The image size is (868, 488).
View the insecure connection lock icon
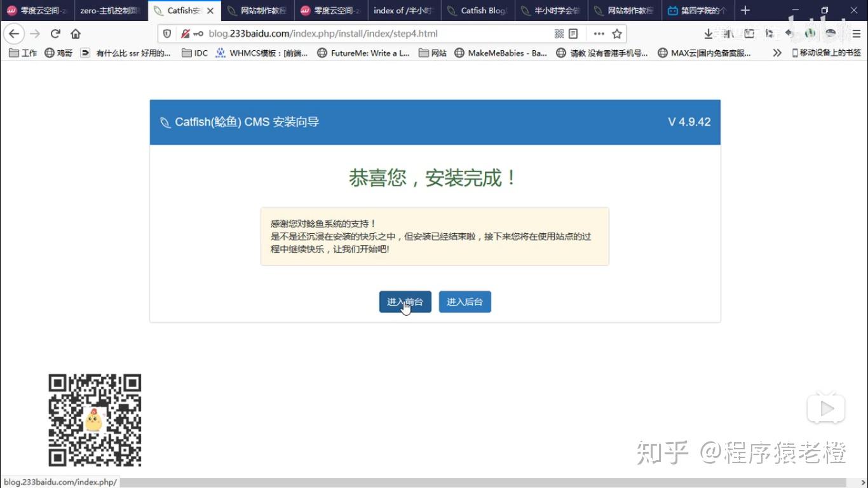[x=185, y=34]
